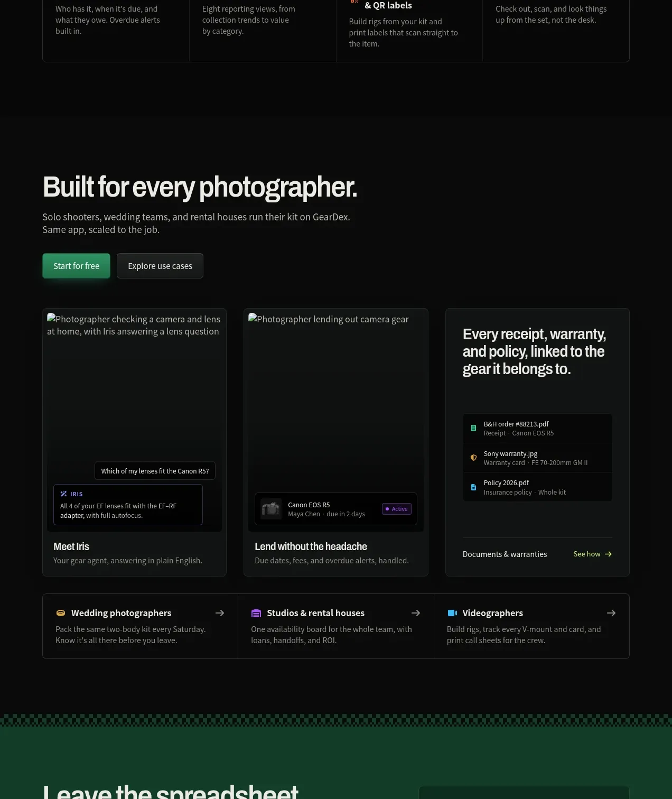The height and width of the screenshot is (799, 672).
Task: Select the B&H order #88213.pdf row
Action: (537, 429)
